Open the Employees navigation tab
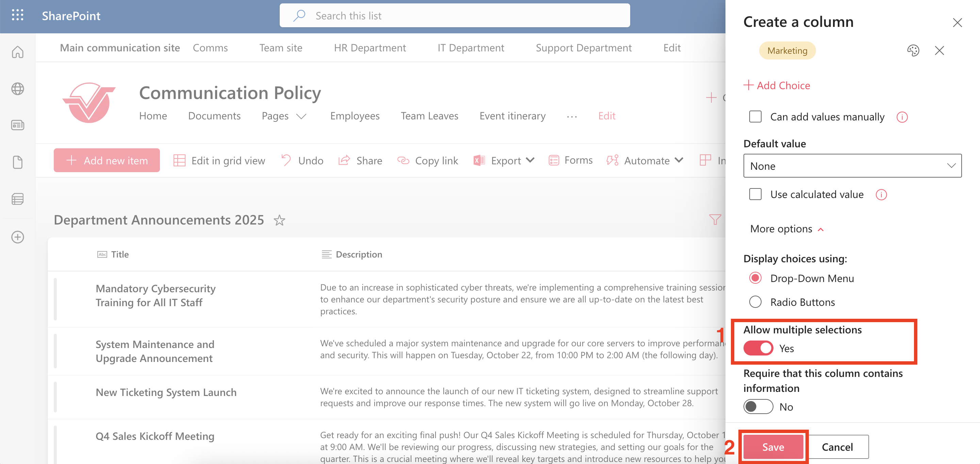Screen dimensions: 980x464 coord(355,116)
